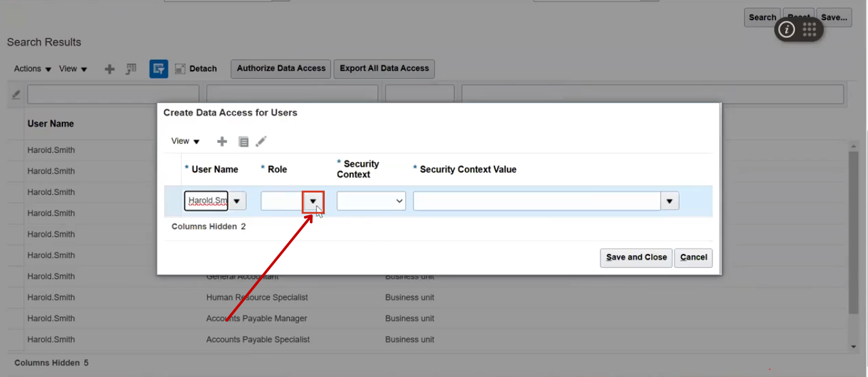
Task: Click the add icon on the Search Results toolbar
Action: [x=109, y=68]
